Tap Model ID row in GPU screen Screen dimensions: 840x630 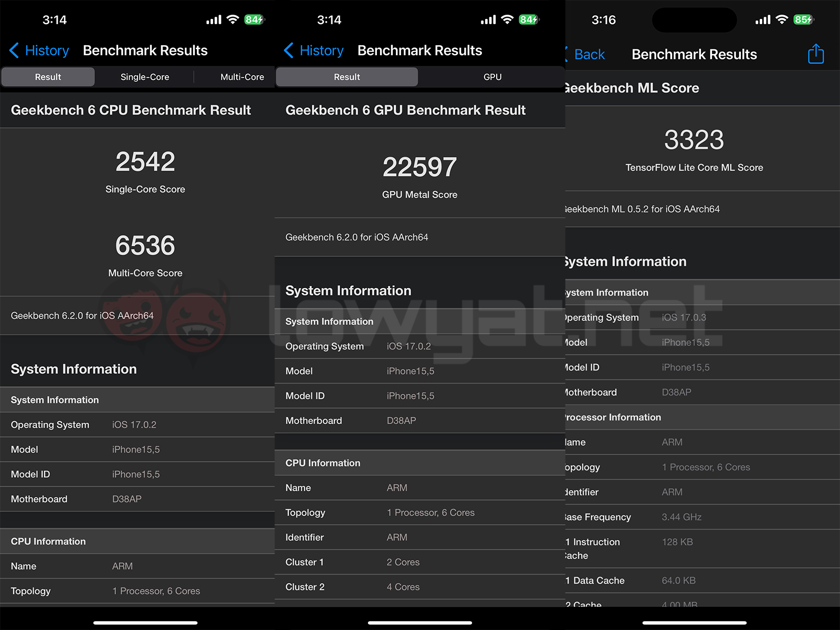coord(420,396)
